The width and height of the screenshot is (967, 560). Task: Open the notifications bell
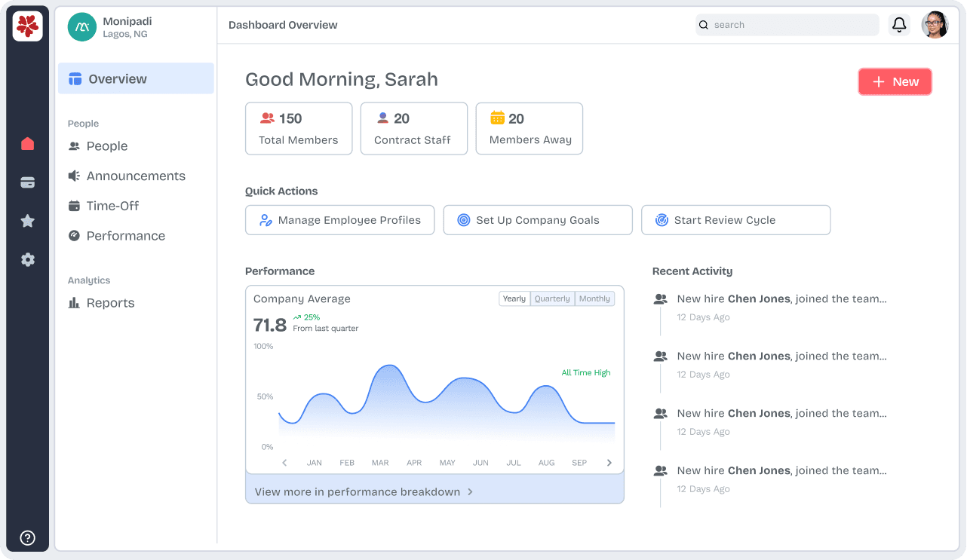click(899, 25)
